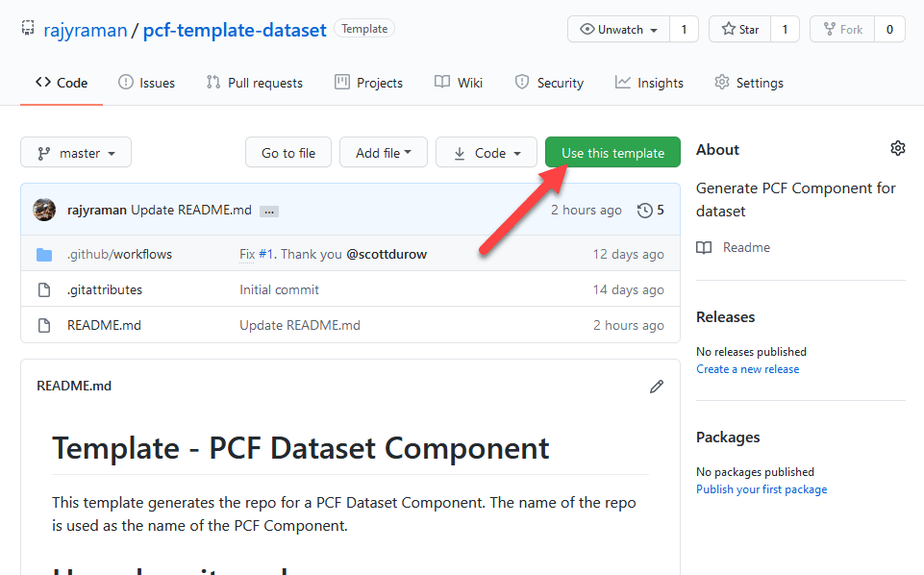Open the README.md file in list
This screenshot has width=924, height=575.
pos(104,325)
